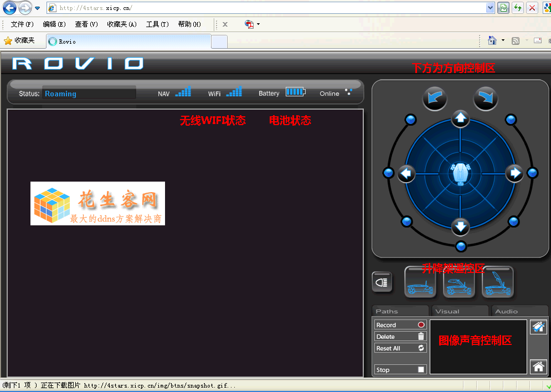Click the browser Home page icon
This screenshot has height=392, width=551.
pyautogui.click(x=492, y=40)
